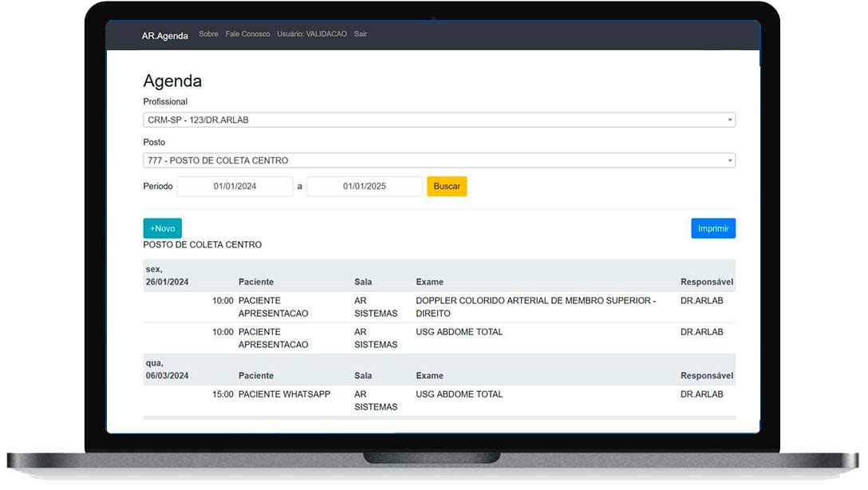Open the Fale Conosco page
The width and height of the screenshot is (868, 490).
click(247, 34)
